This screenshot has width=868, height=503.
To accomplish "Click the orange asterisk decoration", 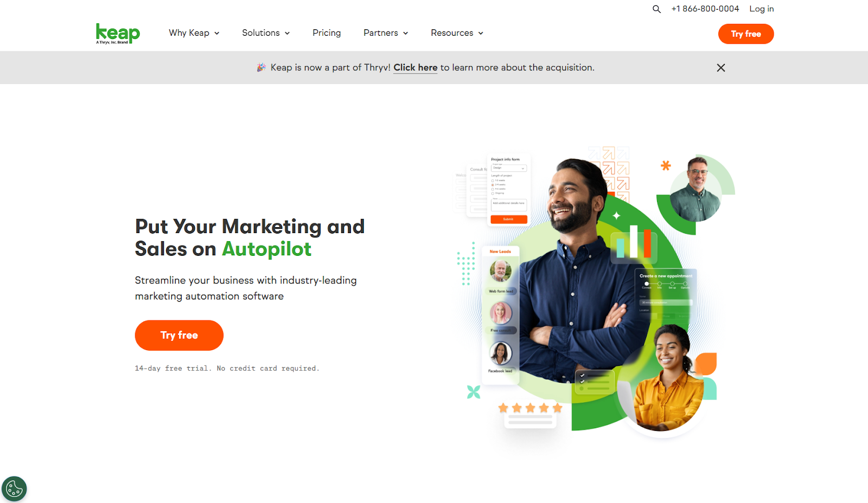I will (x=666, y=165).
